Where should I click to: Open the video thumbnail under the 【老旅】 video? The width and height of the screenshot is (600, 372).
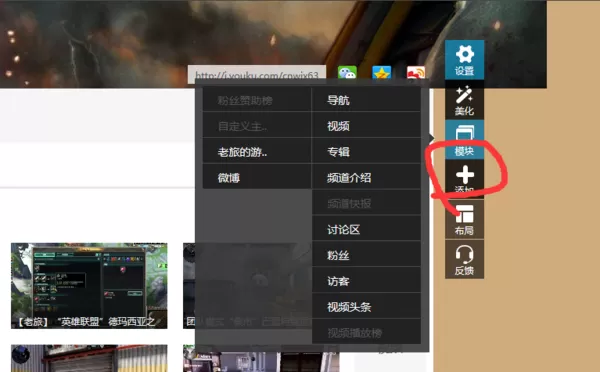pyautogui.click(x=89, y=358)
